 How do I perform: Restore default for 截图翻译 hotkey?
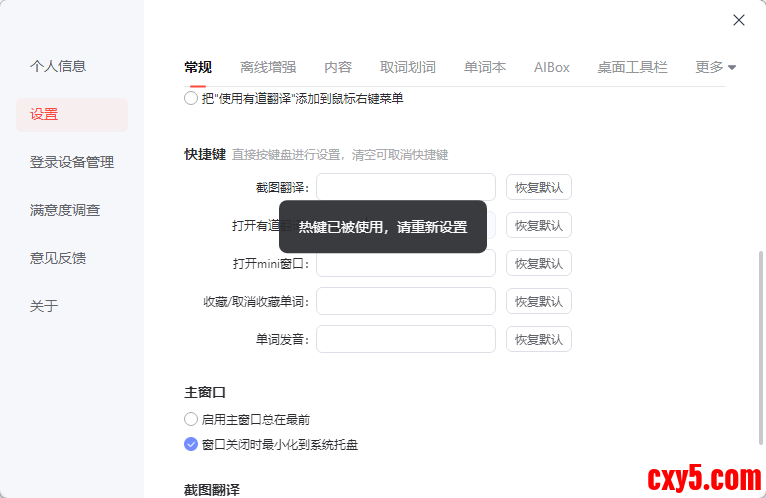click(539, 187)
